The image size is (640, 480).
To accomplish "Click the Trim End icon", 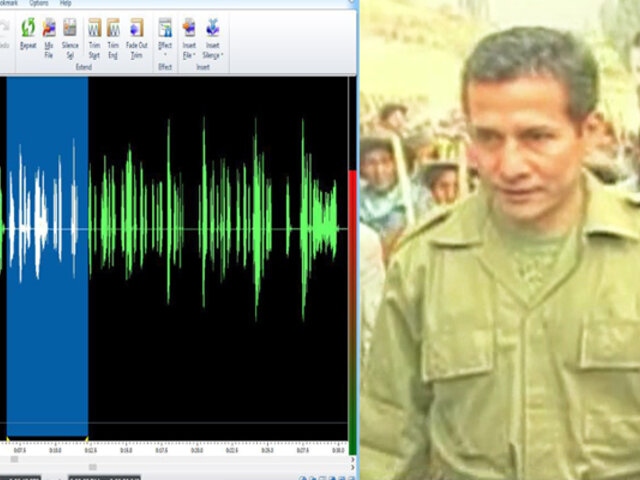I will pyautogui.click(x=113, y=35).
